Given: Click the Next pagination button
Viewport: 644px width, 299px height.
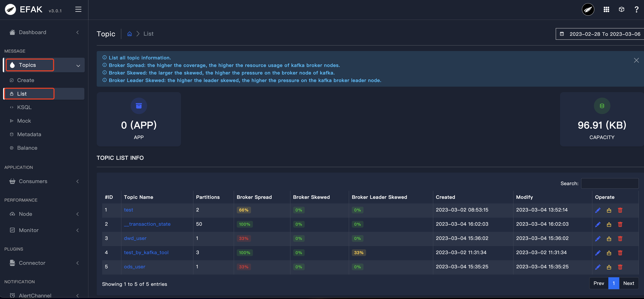Looking at the screenshot, I should [629, 283].
